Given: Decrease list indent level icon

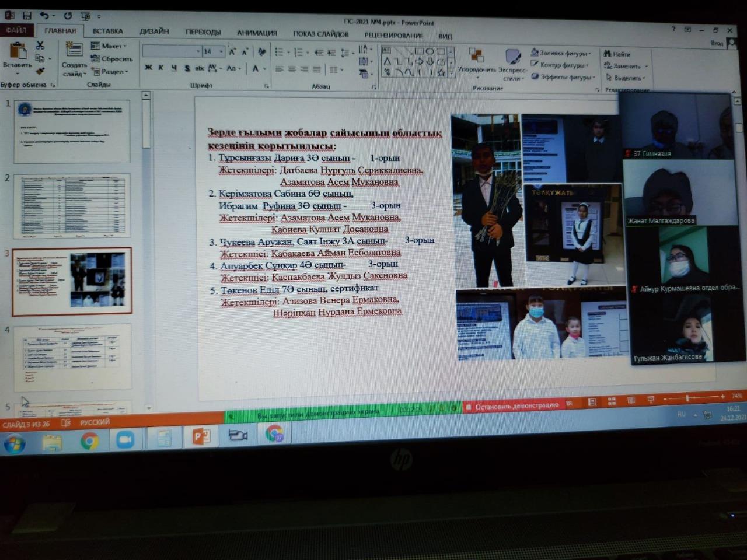Looking at the screenshot, I should pyautogui.click(x=319, y=52).
